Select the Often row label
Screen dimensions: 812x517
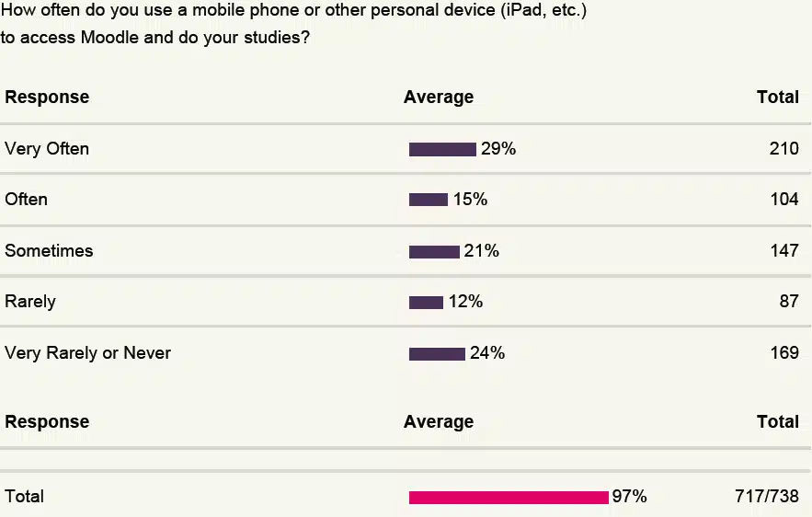pos(27,199)
